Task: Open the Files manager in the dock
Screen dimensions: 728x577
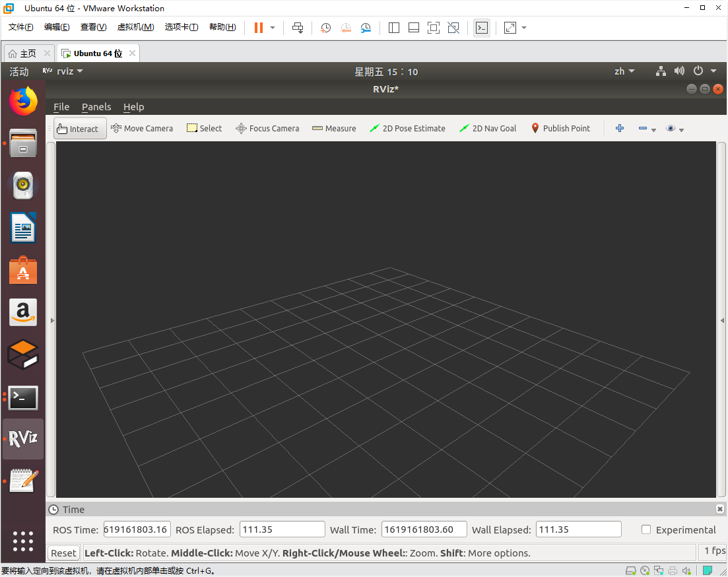Action: [22, 143]
